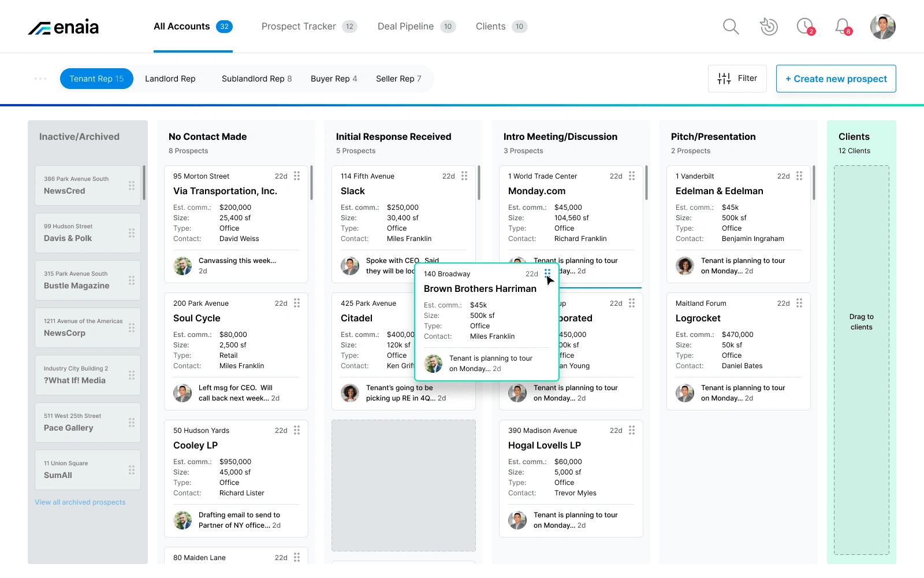
Task: Open the Citadel card title
Action: coord(357,318)
